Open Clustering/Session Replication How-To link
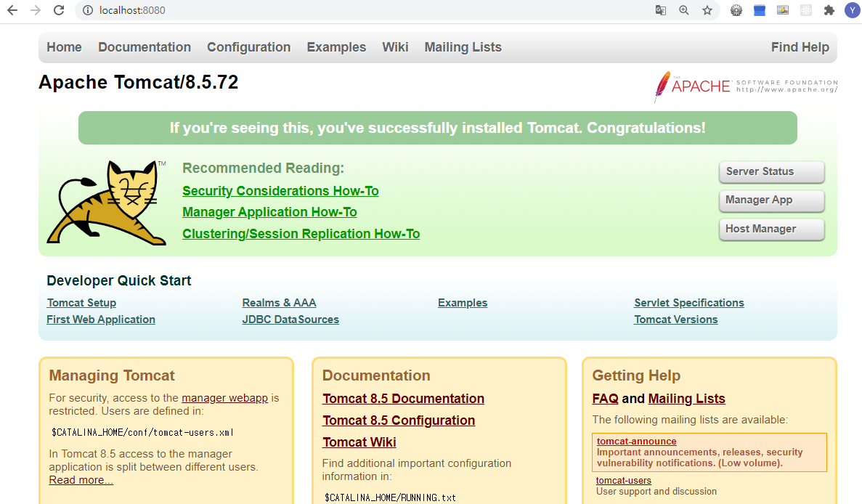The width and height of the screenshot is (862, 504). [x=301, y=234]
